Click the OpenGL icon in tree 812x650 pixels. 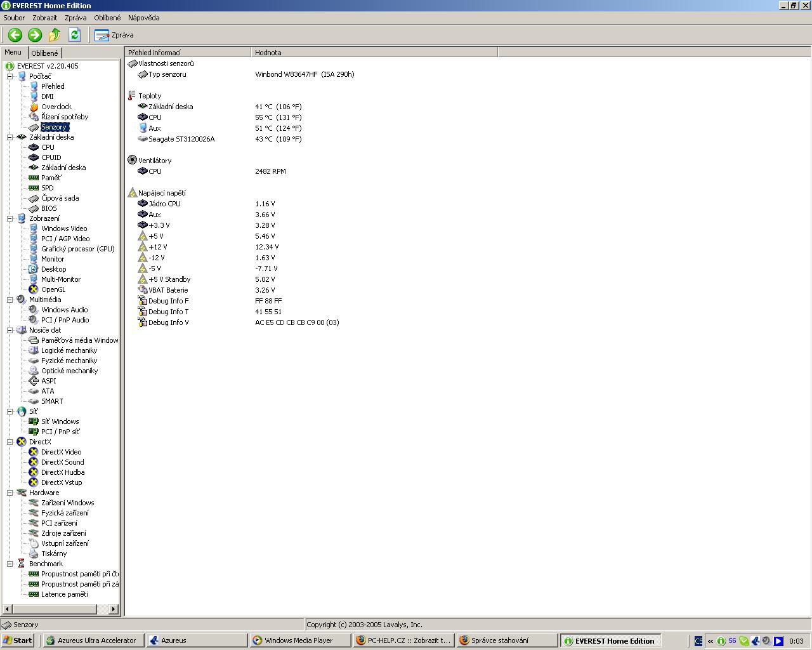(x=34, y=289)
